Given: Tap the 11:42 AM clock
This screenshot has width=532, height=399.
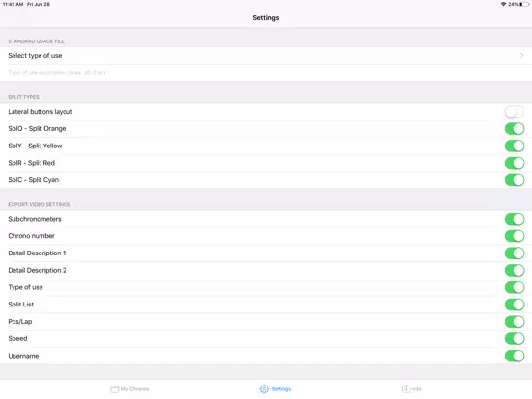Looking at the screenshot, I should click(13, 4).
